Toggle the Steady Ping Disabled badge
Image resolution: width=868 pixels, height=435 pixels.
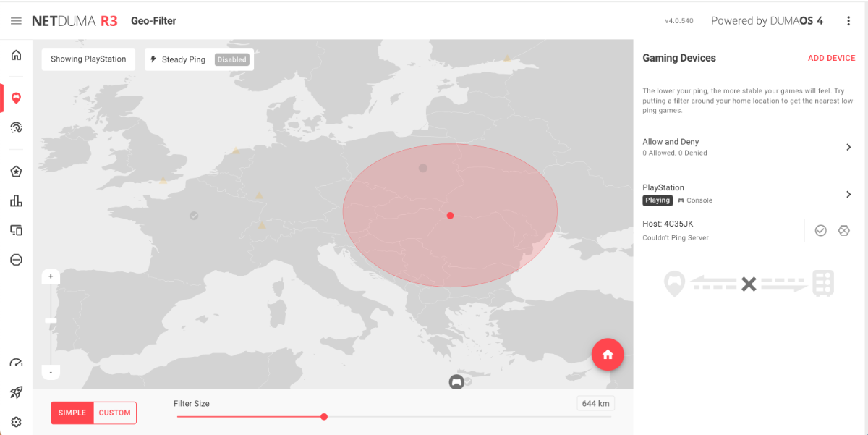(232, 59)
